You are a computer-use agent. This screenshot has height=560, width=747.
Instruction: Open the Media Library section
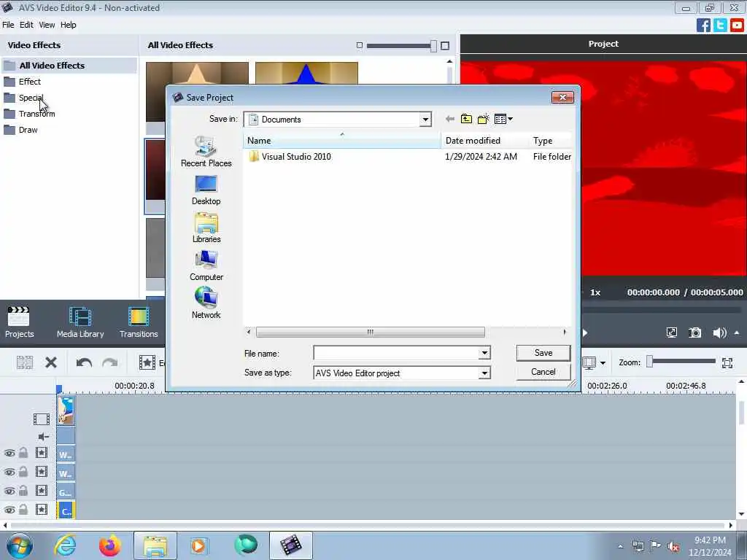pos(80,322)
